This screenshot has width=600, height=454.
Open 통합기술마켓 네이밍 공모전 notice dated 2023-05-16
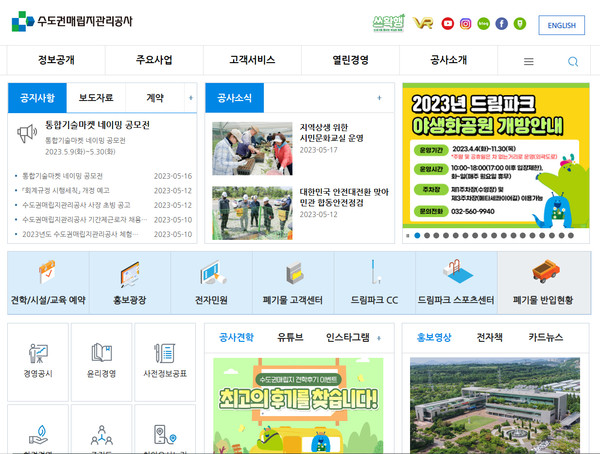pyautogui.click(x=62, y=176)
